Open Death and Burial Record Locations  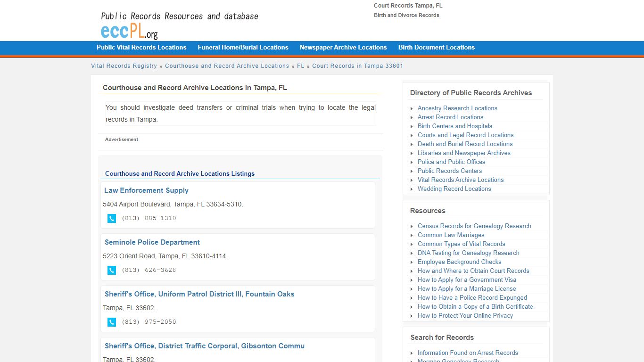(465, 144)
